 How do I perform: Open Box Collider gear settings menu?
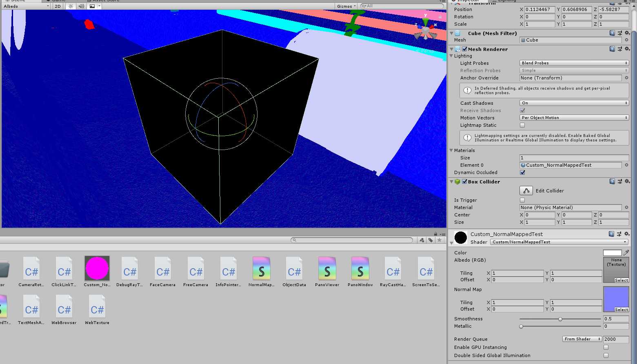point(627,181)
